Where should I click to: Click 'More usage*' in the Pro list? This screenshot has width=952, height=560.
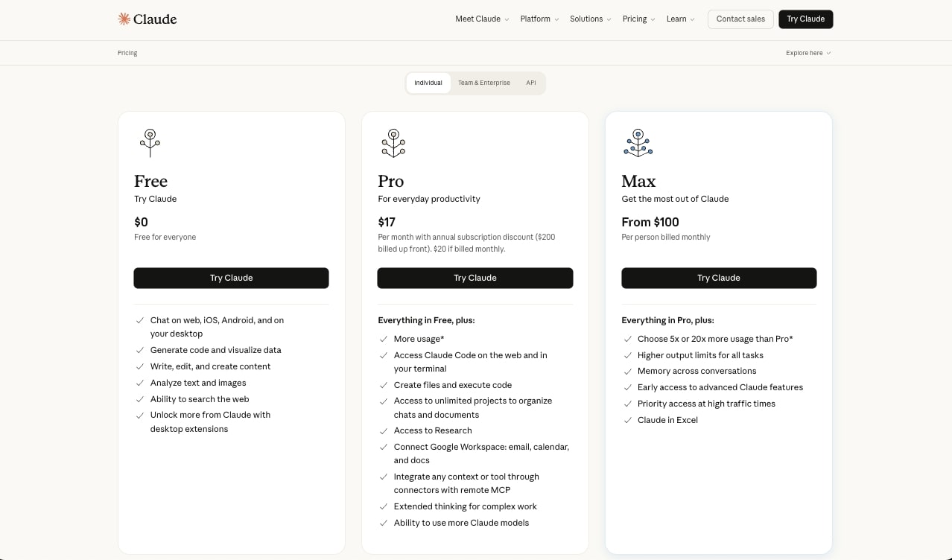[419, 339]
